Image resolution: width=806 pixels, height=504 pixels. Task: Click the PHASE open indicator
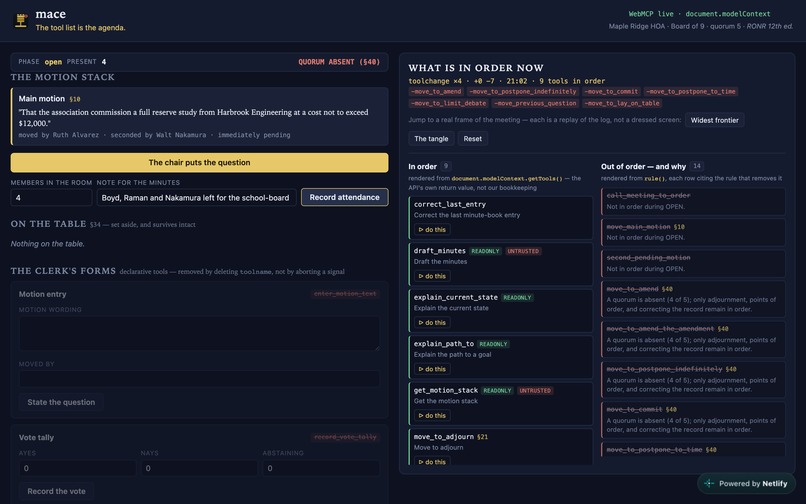40,62
